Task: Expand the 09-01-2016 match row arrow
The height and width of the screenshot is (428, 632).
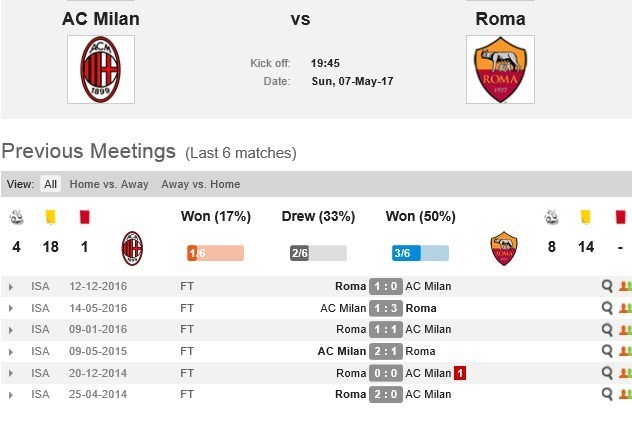Action: [11, 329]
